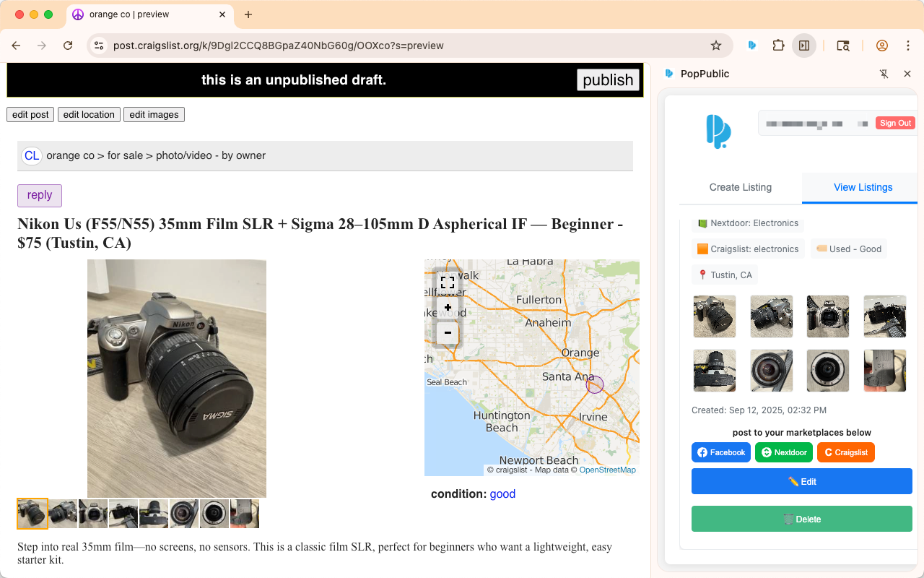Edit the listing in PopPublic

[802, 481]
